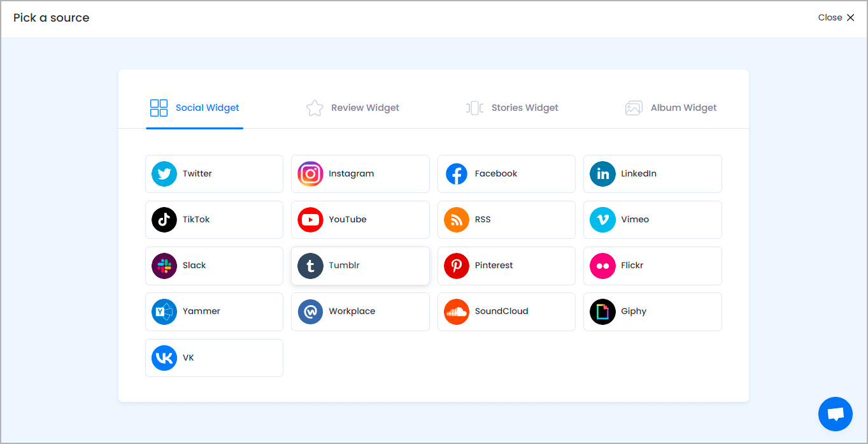Click the Slack logo icon
Viewport: 868px width, 444px height.
[x=164, y=266]
